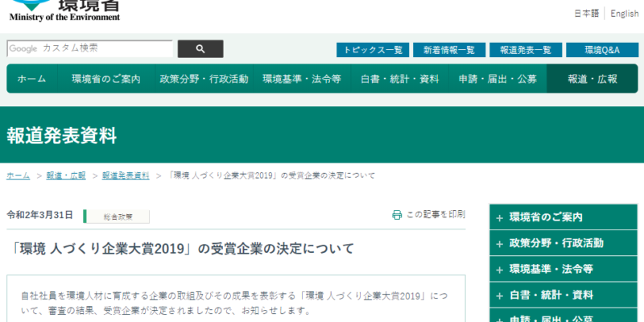Open 政策分野・行政活動 in the main navigation

204,78
